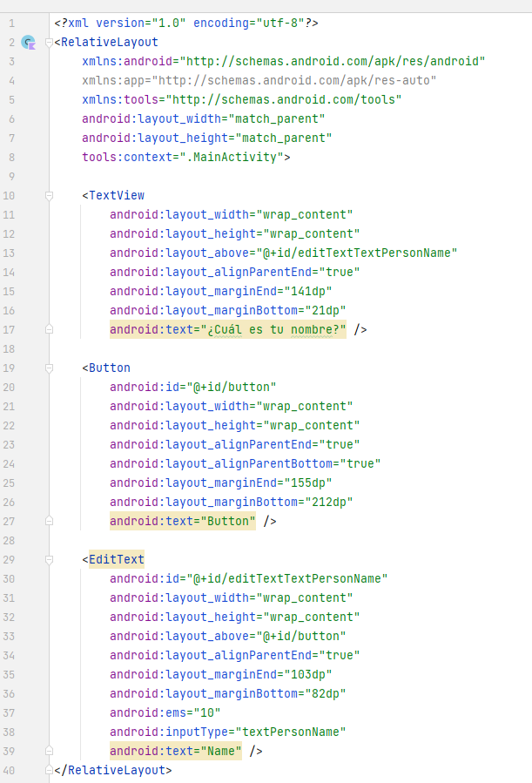Collapse the TextView element fold marker
The width and height of the screenshot is (532, 783).
point(49,196)
